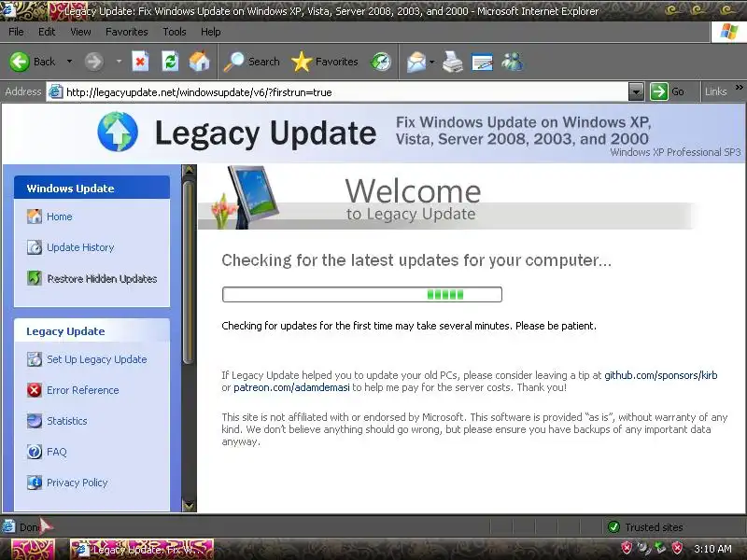Expand the Address bar dropdown list
Image resolution: width=747 pixels, height=560 pixels.
tap(636, 91)
